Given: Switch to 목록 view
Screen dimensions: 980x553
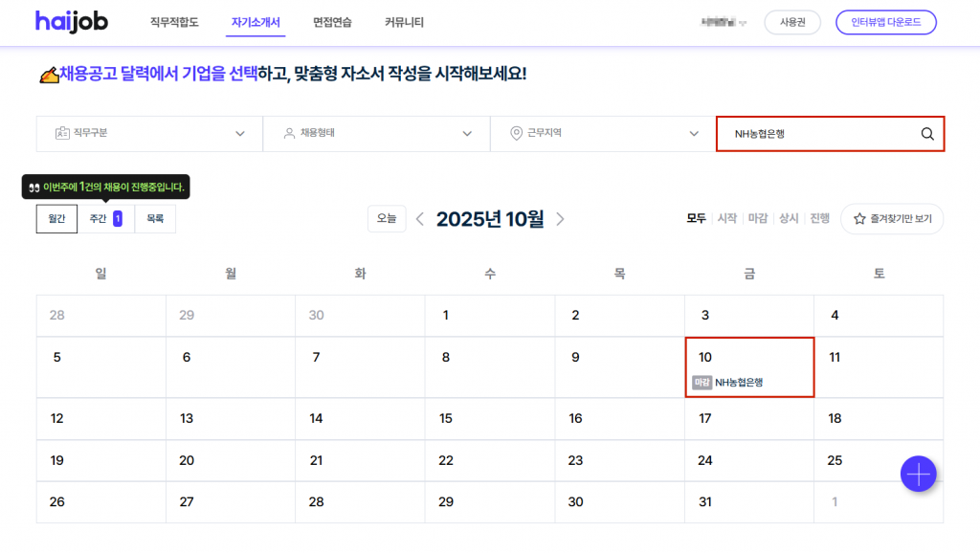Looking at the screenshot, I should (155, 219).
